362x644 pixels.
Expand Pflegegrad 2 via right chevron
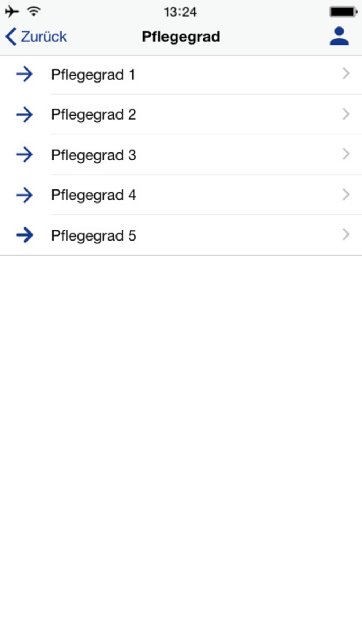(346, 114)
